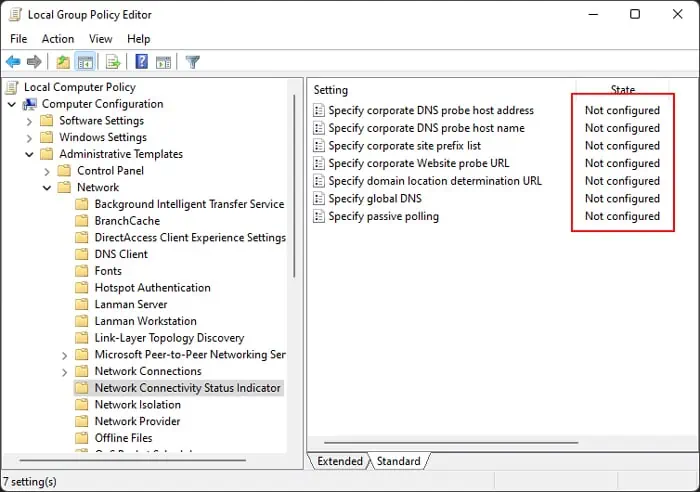This screenshot has height=492, width=700.
Task: Click policy icon beside Specify corporate Website probe URL
Action: coord(319,163)
